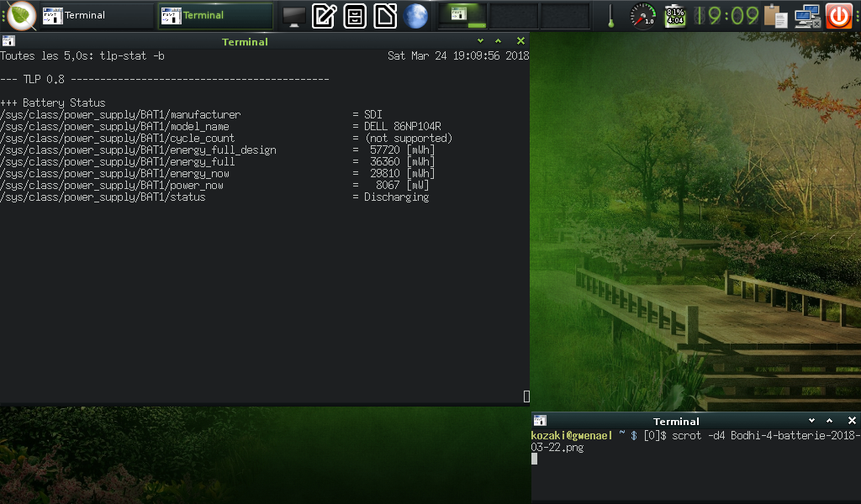Click the BAT1/energy_full path line
This screenshot has height=504, width=861.
pos(118,162)
